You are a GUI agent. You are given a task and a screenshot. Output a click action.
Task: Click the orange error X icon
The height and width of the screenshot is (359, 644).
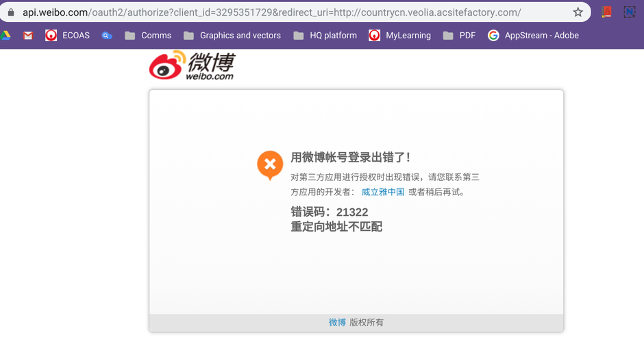[x=270, y=165]
